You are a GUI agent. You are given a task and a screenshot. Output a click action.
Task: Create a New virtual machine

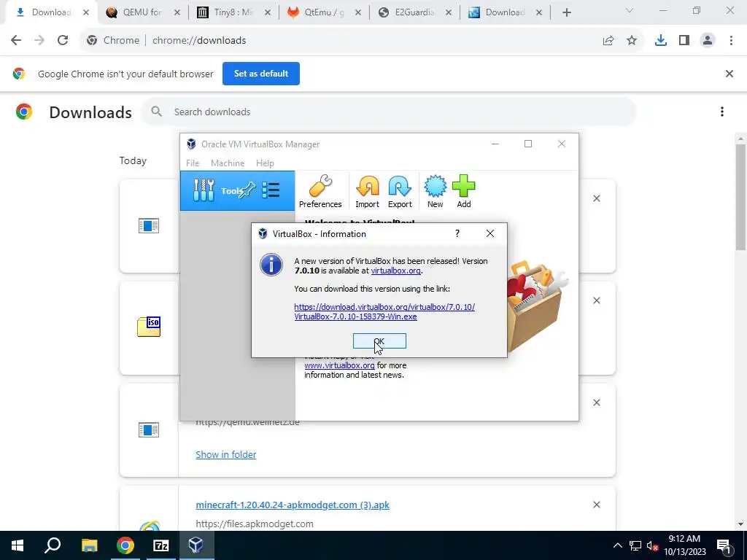pos(435,192)
